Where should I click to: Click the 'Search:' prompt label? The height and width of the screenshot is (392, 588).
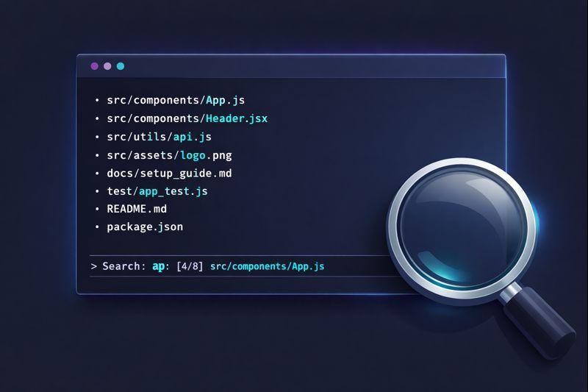pyautogui.click(x=123, y=266)
